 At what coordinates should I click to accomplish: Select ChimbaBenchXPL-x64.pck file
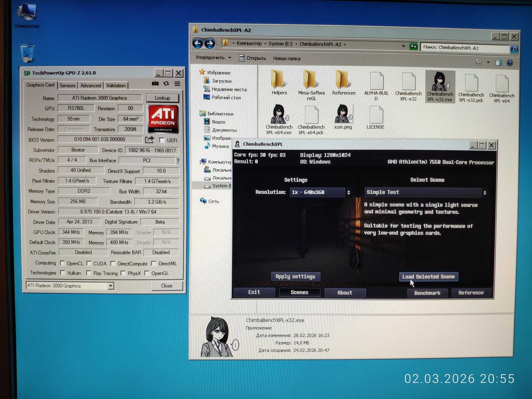click(311, 120)
